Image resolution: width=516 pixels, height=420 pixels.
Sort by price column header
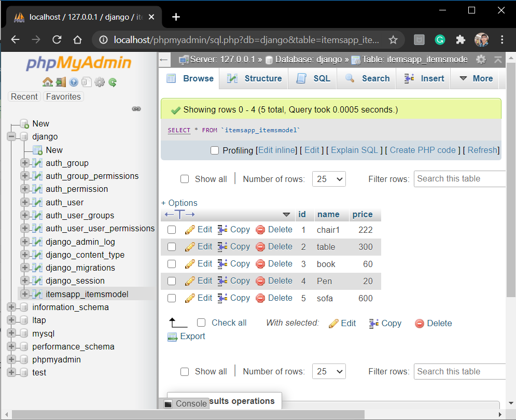click(362, 214)
